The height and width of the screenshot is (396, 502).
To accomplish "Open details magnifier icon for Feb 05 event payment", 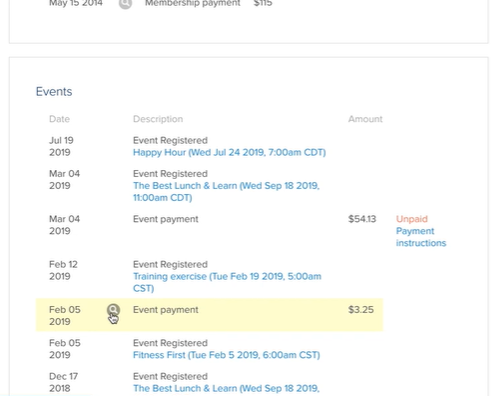I will coord(113,310).
